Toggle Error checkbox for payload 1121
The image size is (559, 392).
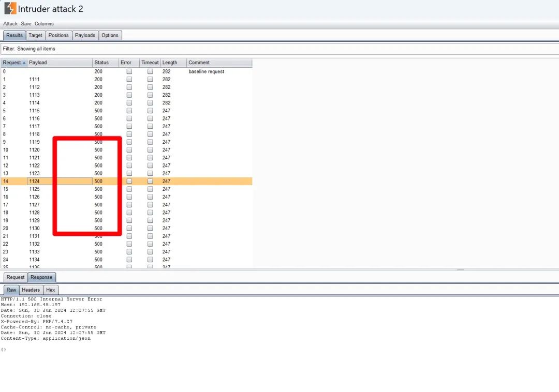point(129,158)
